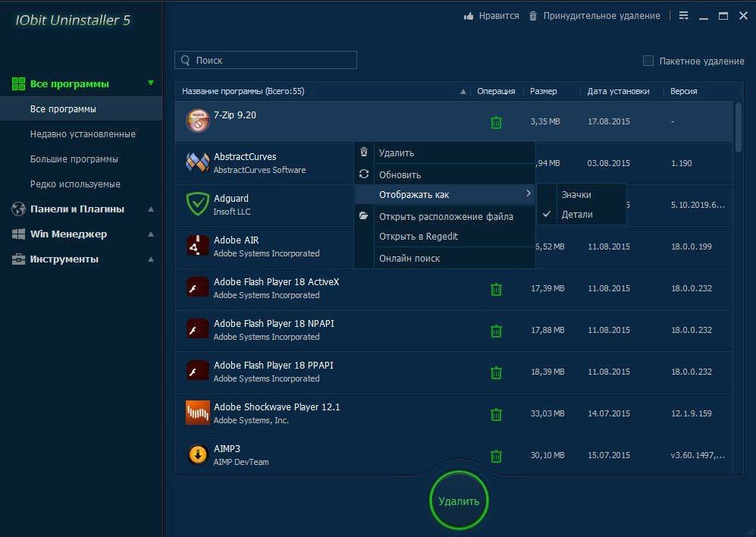This screenshot has height=537, width=756.
Task: Click the 33,03 MB size cell
Action: pos(547,413)
